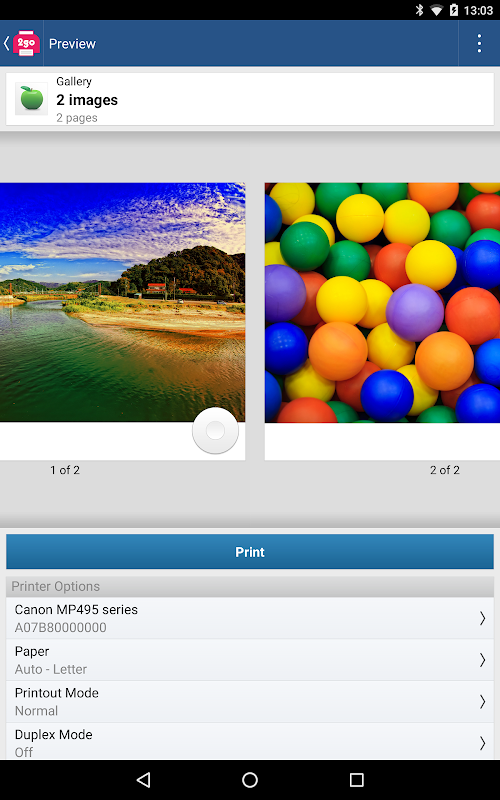Open the recent apps square button
The height and width of the screenshot is (800, 500).
[x=357, y=779]
